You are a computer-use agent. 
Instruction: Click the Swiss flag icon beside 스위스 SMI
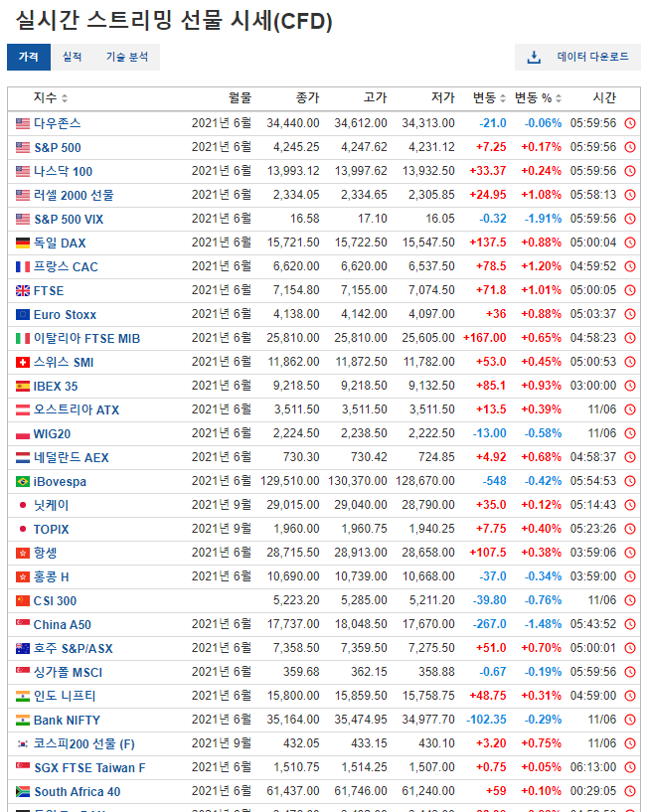coord(23,362)
